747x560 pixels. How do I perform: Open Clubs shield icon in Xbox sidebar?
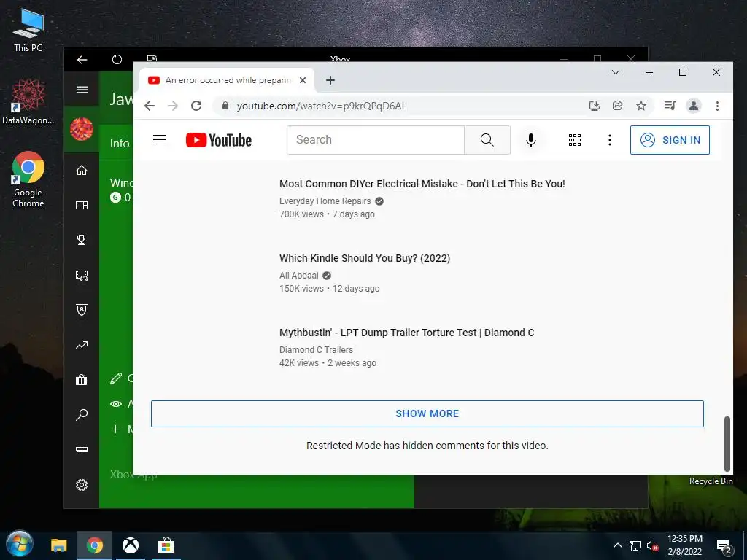click(82, 310)
